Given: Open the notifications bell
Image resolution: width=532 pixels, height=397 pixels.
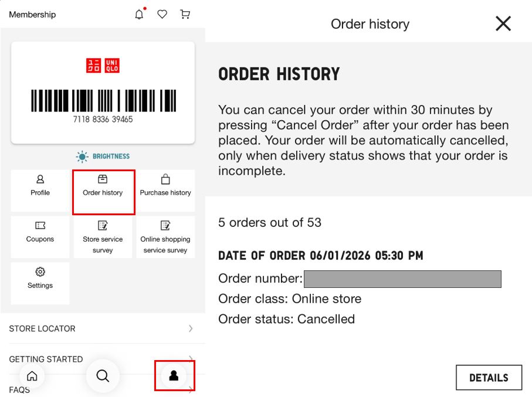Looking at the screenshot, I should click(139, 15).
